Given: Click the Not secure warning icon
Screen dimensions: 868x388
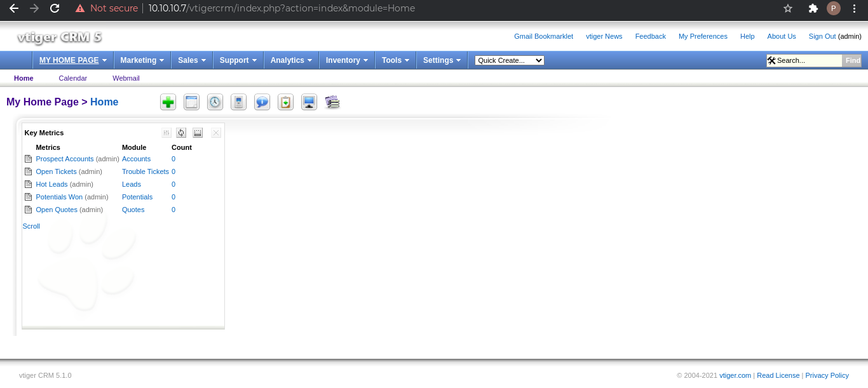Looking at the screenshot, I should 80,8.
